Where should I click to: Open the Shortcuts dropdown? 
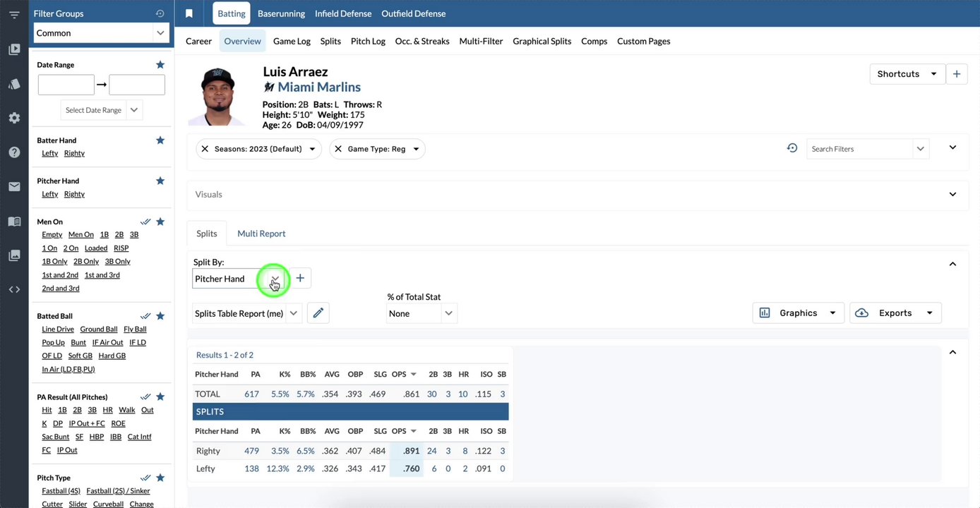[907, 74]
